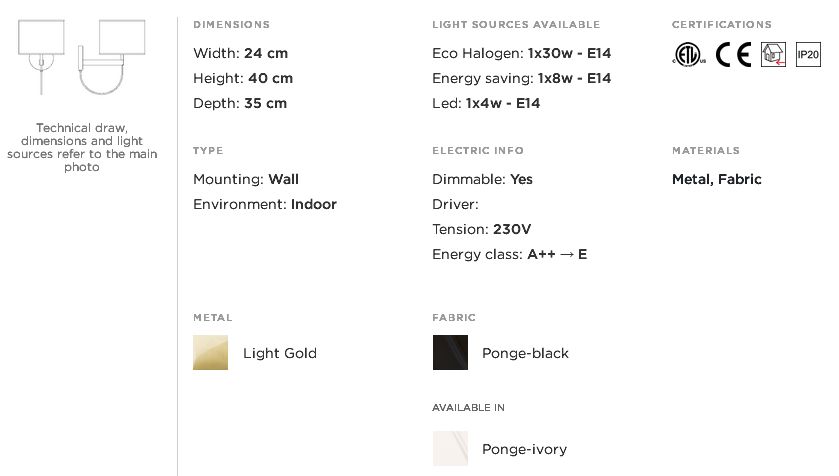
Task: Click the Dimensions section heading
Action: tap(232, 25)
